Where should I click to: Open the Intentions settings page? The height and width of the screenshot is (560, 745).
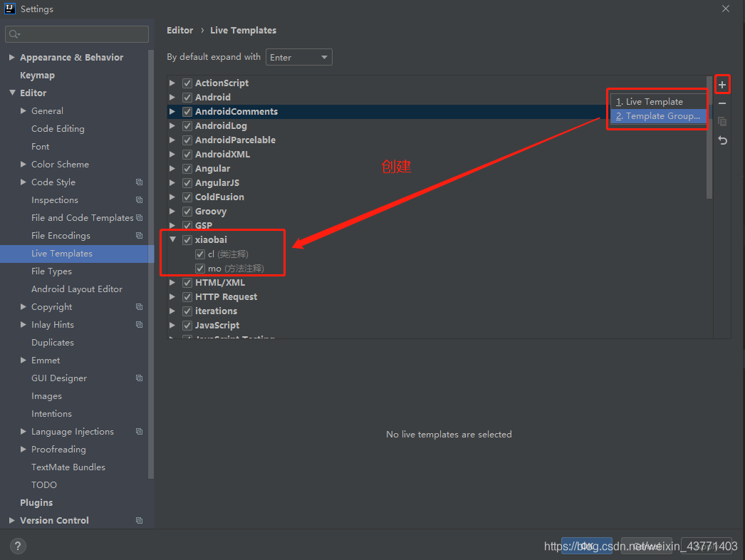click(51, 413)
